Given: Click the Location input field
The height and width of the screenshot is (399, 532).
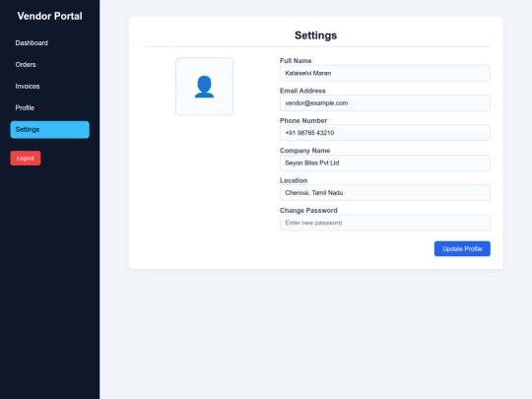Looking at the screenshot, I should (385, 193).
